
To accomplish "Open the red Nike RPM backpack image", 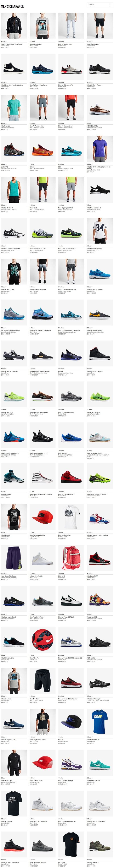I will tap(71, 558).
